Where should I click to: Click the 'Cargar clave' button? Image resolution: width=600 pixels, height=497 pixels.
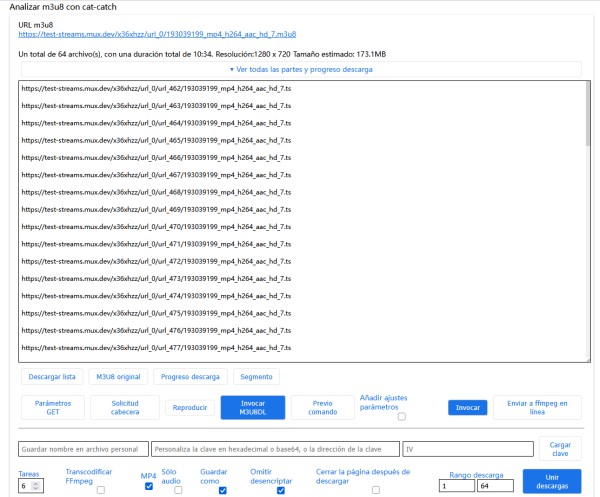point(559,449)
